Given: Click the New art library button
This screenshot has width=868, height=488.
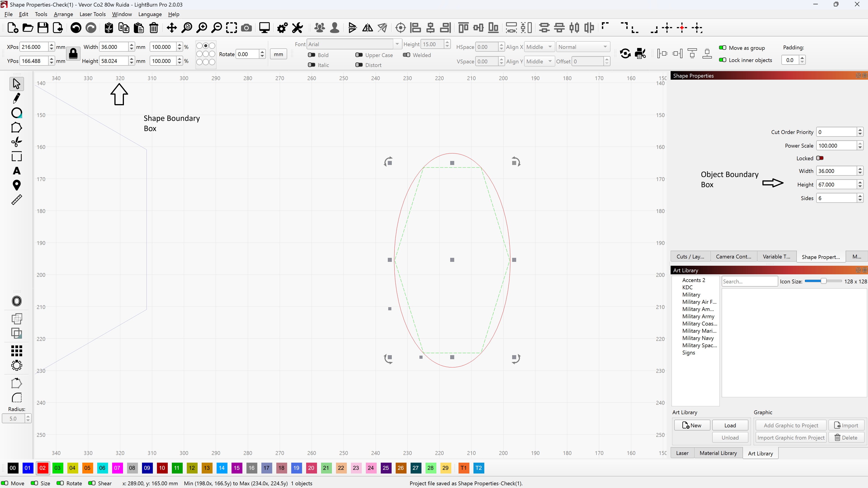Looking at the screenshot, I should point(692,425).
